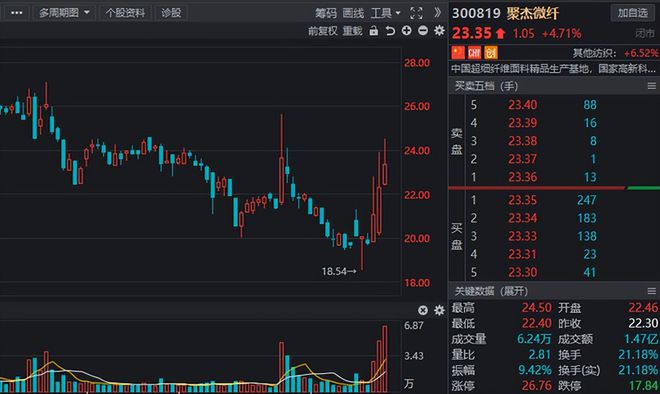The image size is (660, 394).
Task: Click the company description text line
Action: pyautogui.click(x=553, y=69)
